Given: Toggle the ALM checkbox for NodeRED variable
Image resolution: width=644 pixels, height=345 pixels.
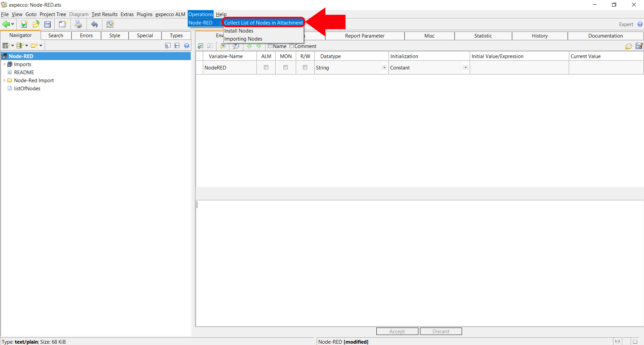Looking at the screenshot, I should point(266,67).
